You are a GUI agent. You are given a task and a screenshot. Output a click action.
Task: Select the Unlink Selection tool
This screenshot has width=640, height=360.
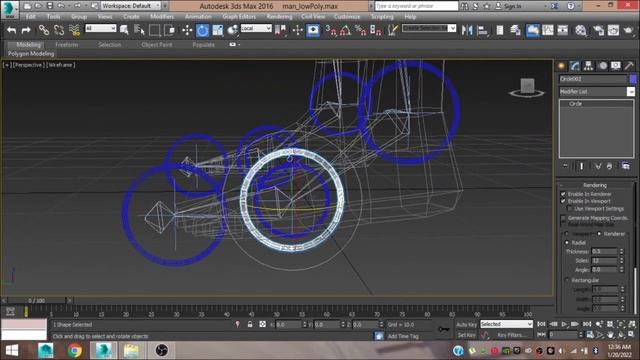pyautogui.click(x=59, y=30)
